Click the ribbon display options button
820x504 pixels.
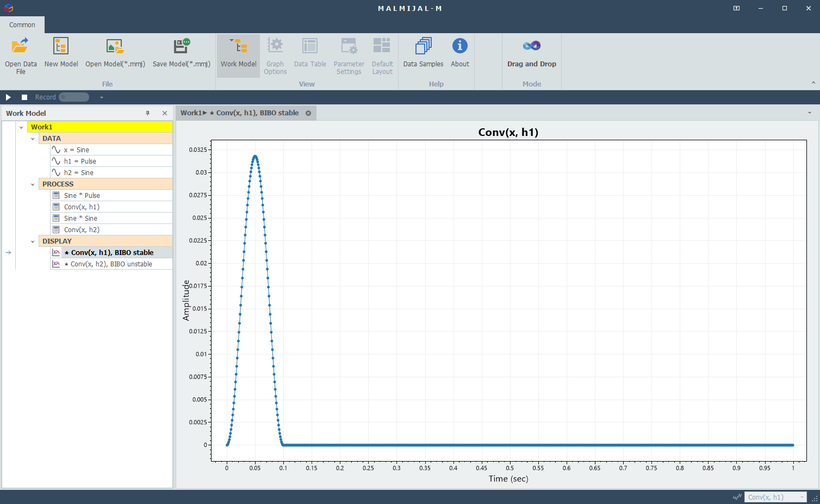[736, 8]
